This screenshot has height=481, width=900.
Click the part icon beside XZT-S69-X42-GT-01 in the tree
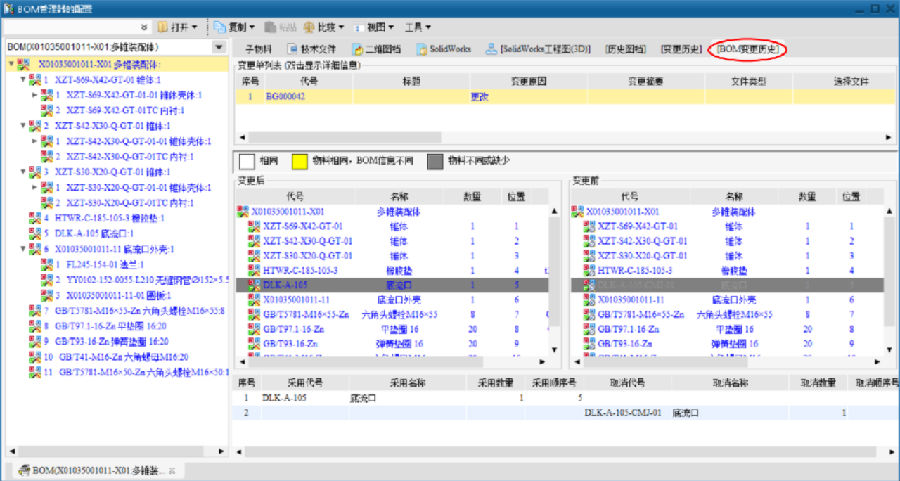pyautogui.click(x=35, y=80)
